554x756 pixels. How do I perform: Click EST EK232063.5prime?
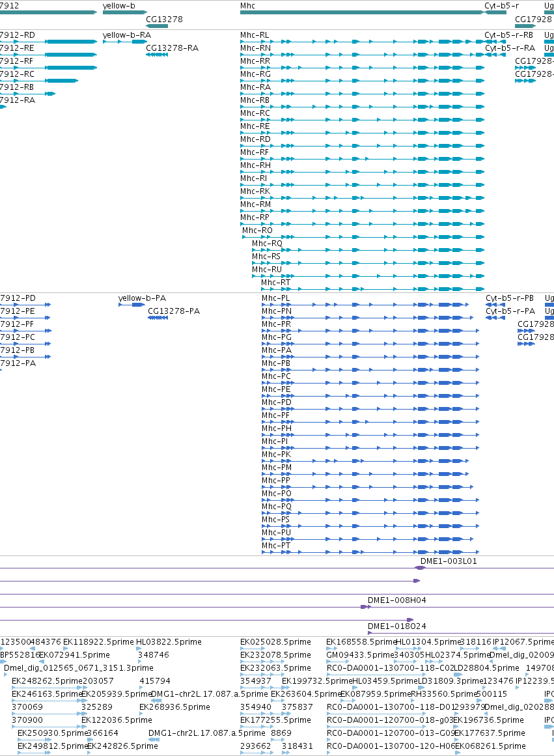point(275,668)
